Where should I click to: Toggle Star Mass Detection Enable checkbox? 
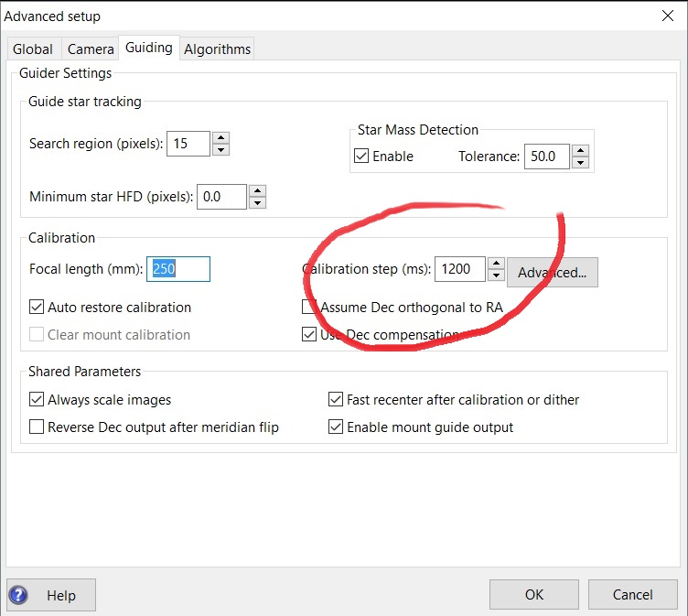click(x=361, y=157)
